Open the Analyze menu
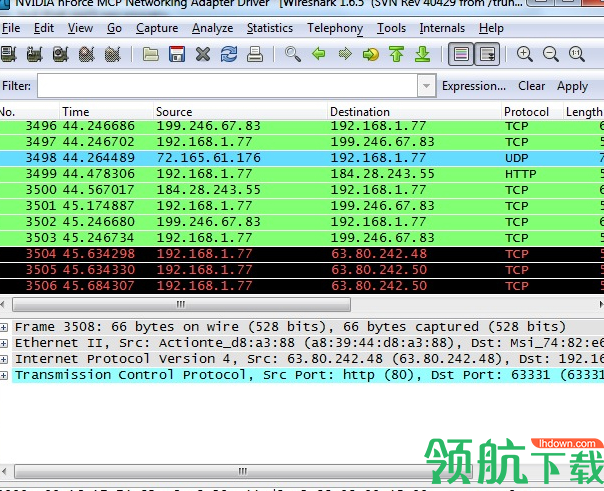 (x=213, y=28)
